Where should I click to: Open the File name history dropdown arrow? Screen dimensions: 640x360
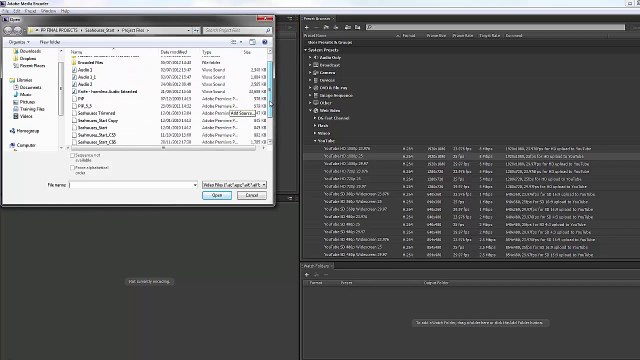pos(195,185)
